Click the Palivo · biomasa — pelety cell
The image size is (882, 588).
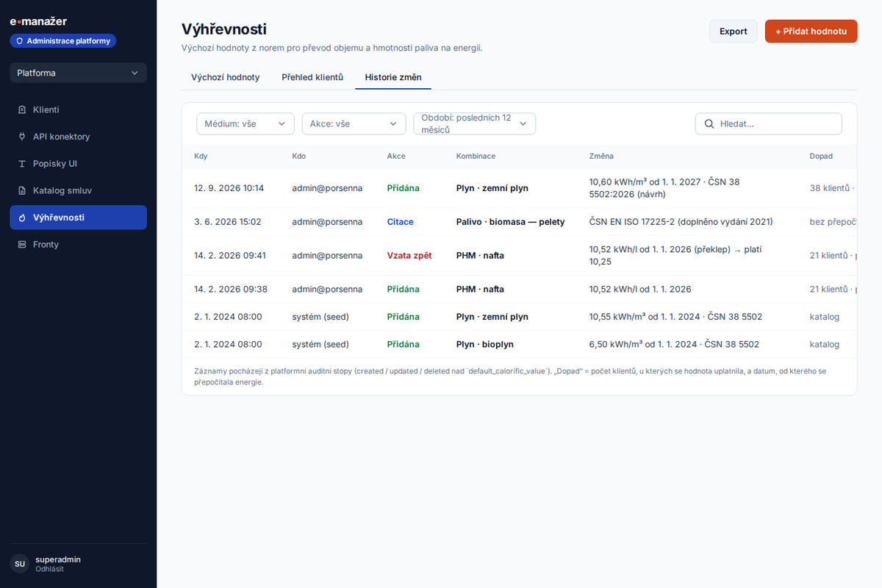[x=511, y=222]
